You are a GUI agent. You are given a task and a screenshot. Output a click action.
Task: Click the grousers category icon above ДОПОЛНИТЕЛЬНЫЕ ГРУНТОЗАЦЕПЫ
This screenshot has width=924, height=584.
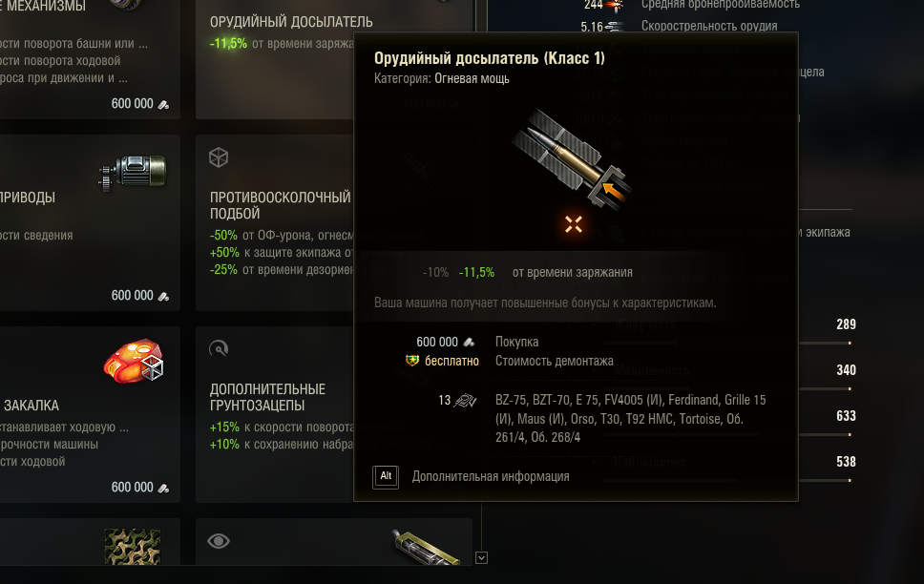pos(219,349)
